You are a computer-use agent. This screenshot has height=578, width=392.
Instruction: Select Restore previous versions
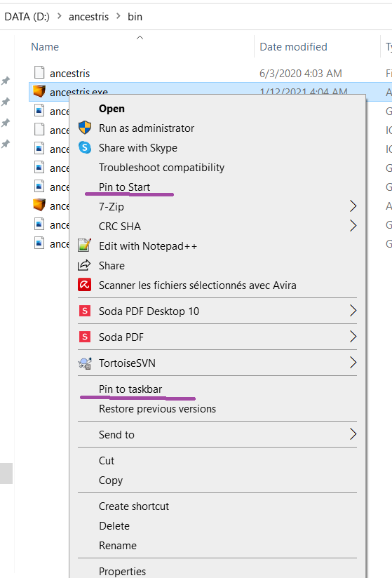(157, 409)
